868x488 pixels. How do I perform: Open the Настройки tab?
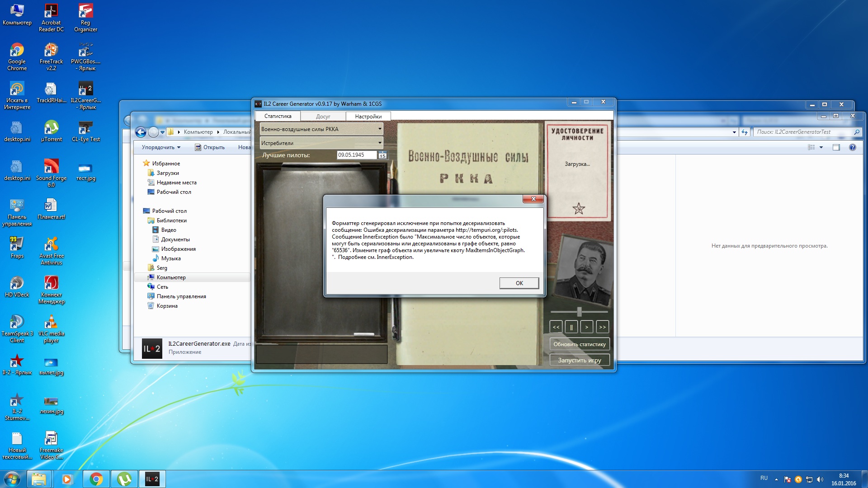(x=368, y=117)
